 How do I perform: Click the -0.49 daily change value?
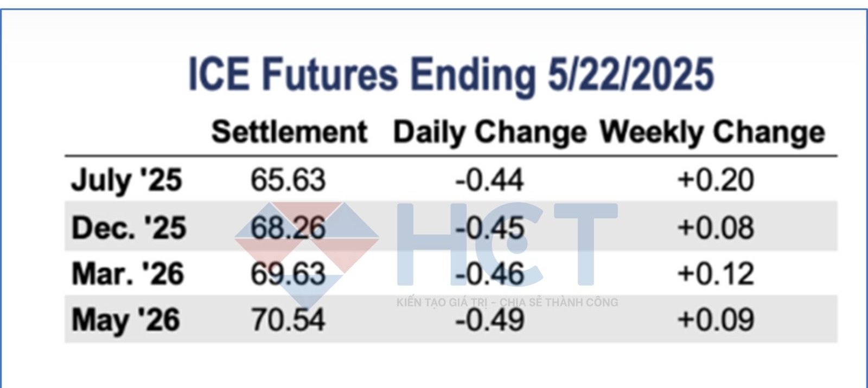click(489, 320)
